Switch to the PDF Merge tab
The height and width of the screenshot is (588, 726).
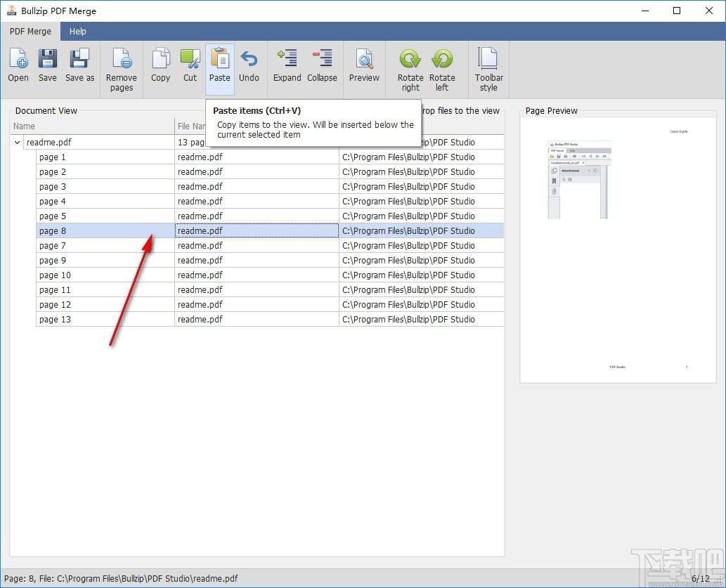(x=30, y=32)
